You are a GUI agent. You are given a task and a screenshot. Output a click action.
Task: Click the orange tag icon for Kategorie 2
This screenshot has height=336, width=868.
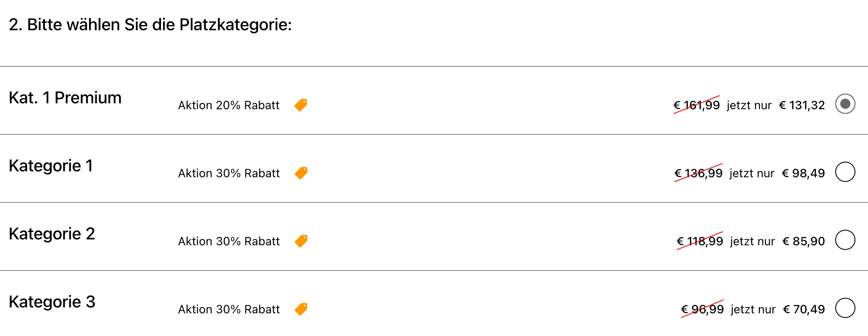pos(301,241)
